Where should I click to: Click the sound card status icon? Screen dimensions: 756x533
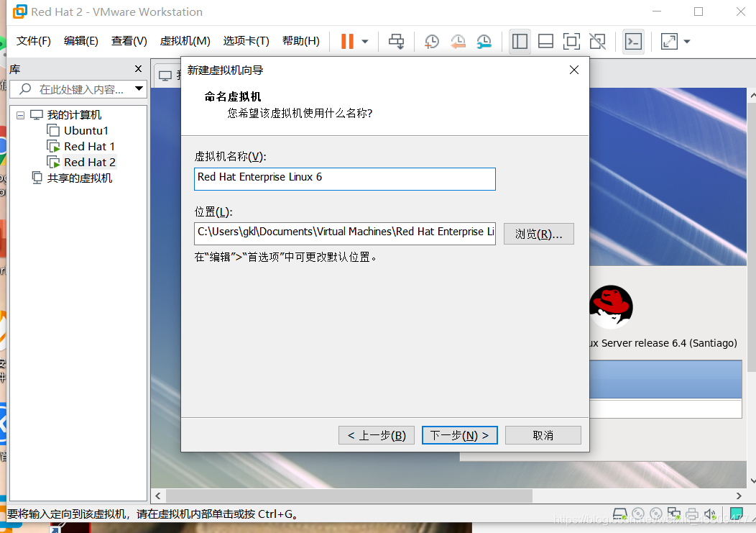(x=710, y=514)
